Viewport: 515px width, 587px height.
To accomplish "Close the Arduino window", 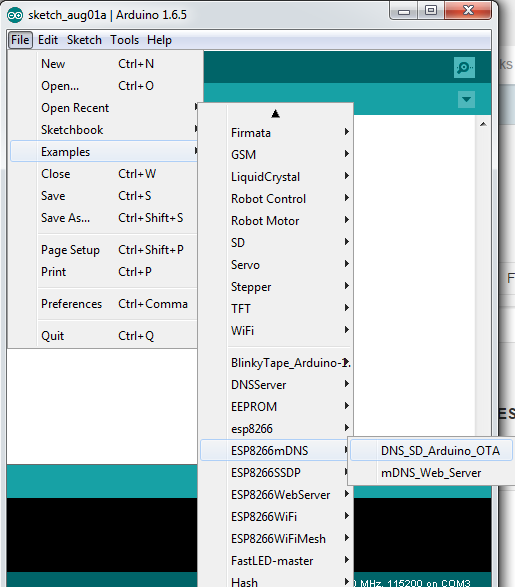I will [468, 10].
